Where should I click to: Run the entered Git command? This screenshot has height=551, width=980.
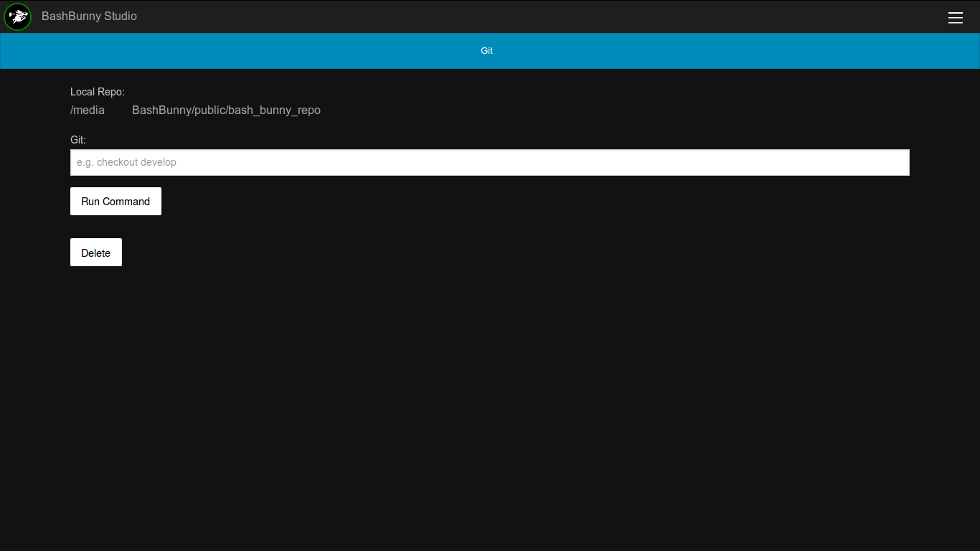click(x=116, y=202)
